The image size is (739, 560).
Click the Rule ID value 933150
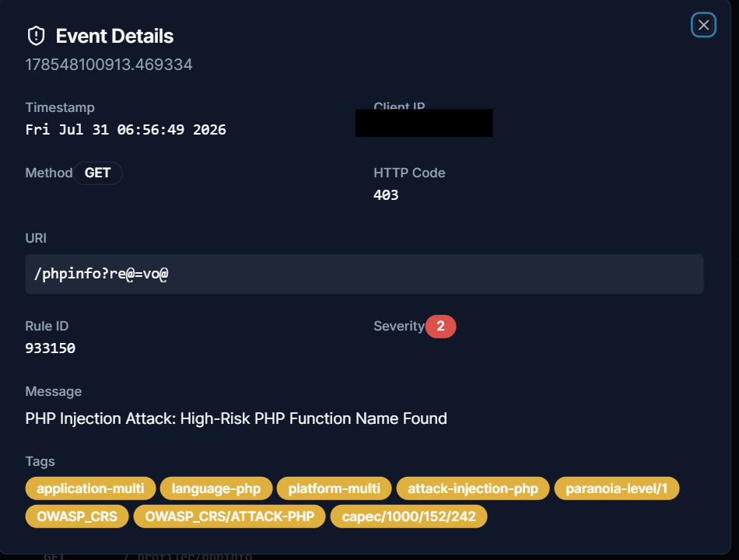click(51, 348)
